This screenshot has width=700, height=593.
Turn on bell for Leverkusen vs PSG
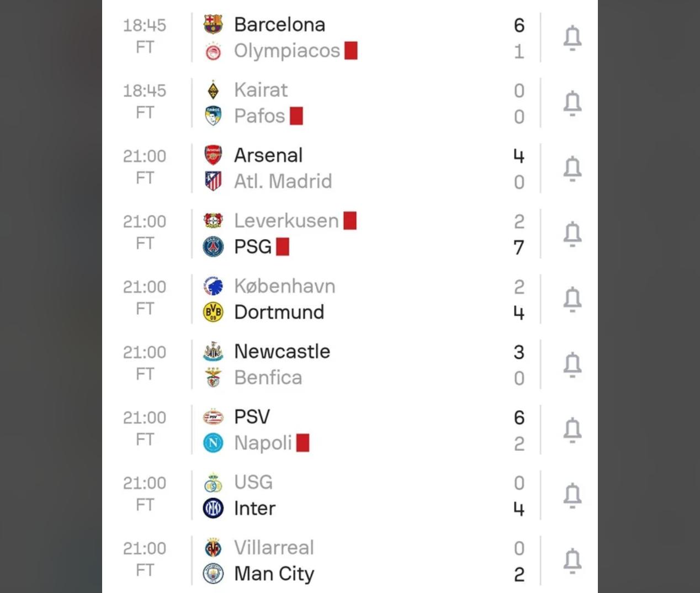click(572, 234)
